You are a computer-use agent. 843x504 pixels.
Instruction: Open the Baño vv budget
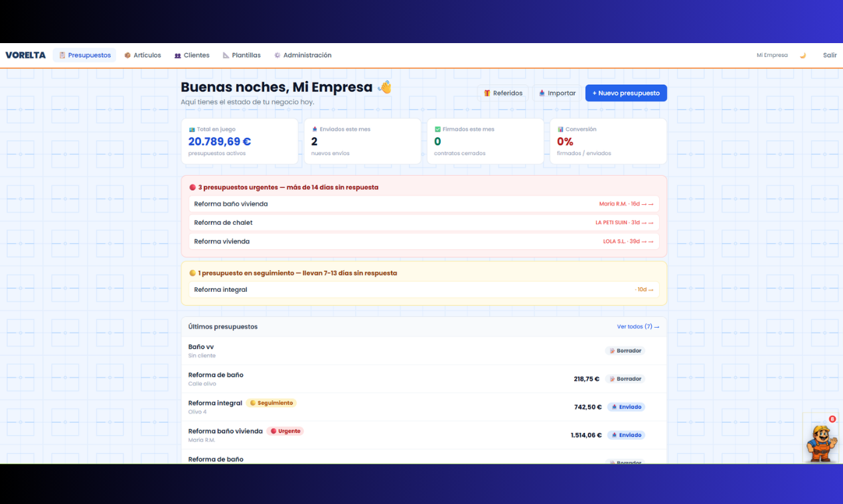coord(423,351)
